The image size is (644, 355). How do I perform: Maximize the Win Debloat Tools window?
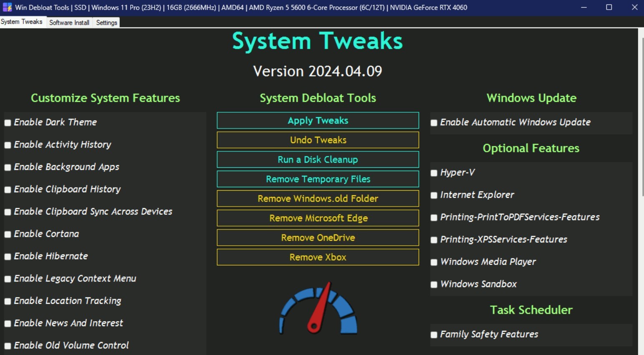[x=609, y=8]
